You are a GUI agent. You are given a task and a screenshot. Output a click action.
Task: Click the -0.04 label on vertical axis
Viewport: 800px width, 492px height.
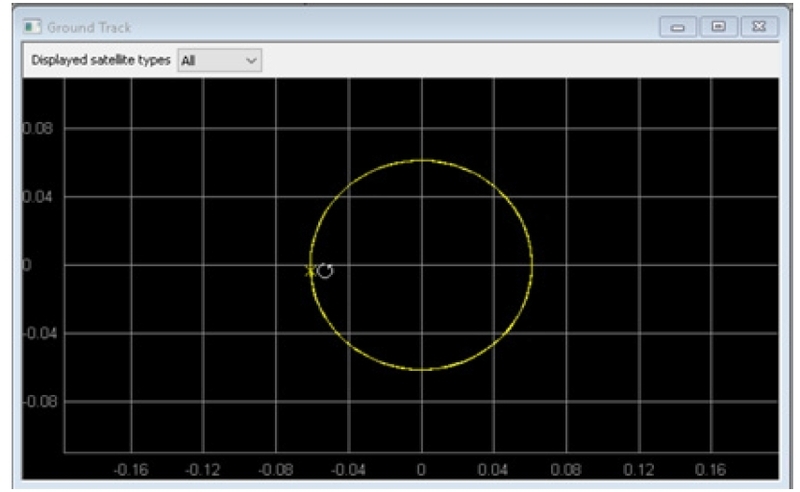pyautogui.click(x=40, y=333)
